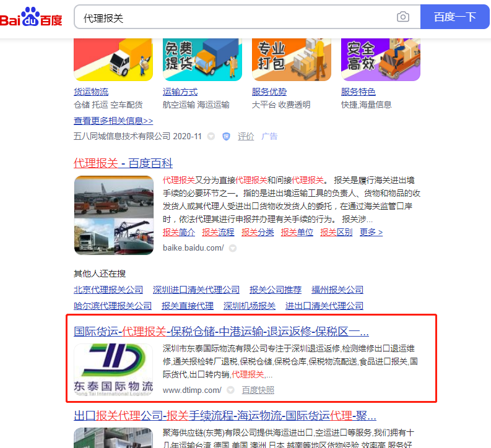Search related term 深圳机场报关
Viewport: 491px width, 448px height.
click(250, 306)
